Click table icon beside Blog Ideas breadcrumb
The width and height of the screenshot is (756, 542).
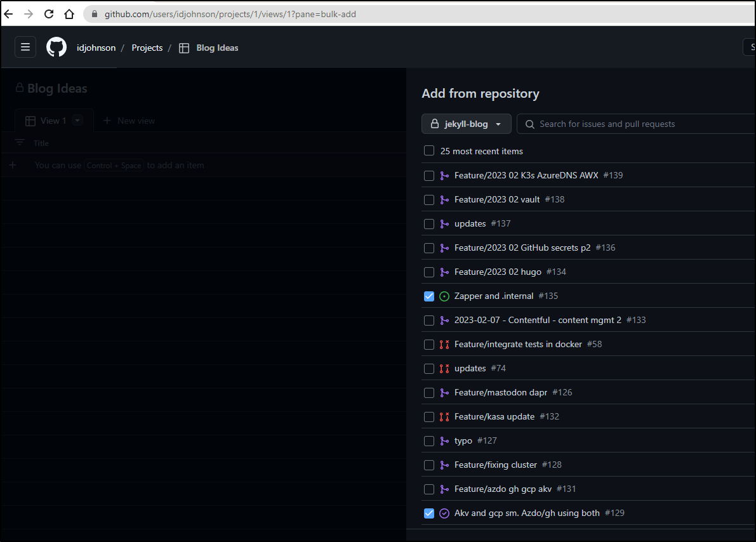pyautogui.click(x=183, y=48)
